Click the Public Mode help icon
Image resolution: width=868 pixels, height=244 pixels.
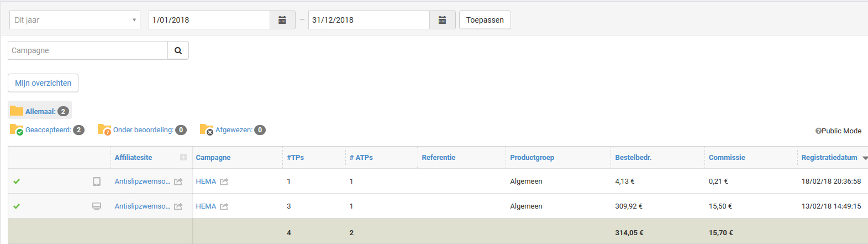[818, 131]
